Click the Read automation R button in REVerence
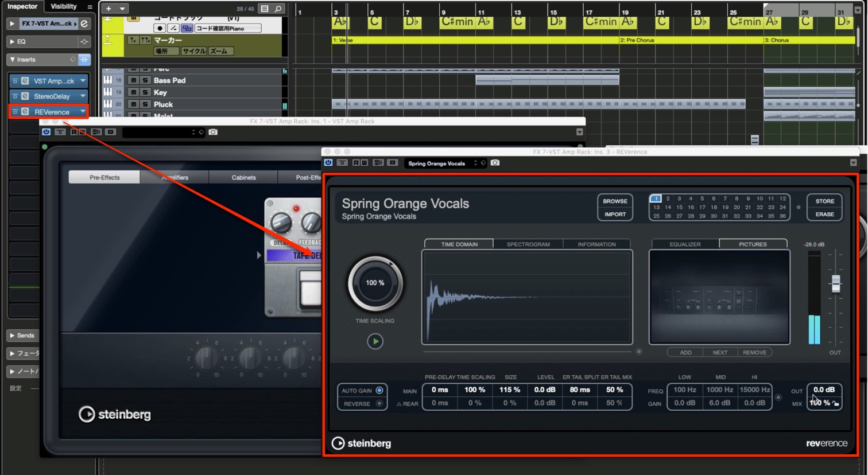The height and width of the screenshot is (475, 868). pyautogui.click(x=356, y=163)
